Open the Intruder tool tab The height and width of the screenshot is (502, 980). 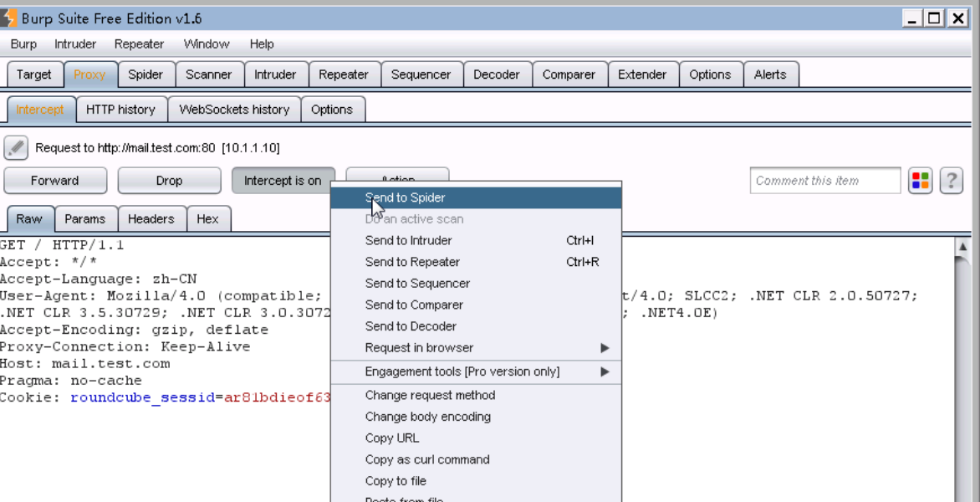(275, 74)
